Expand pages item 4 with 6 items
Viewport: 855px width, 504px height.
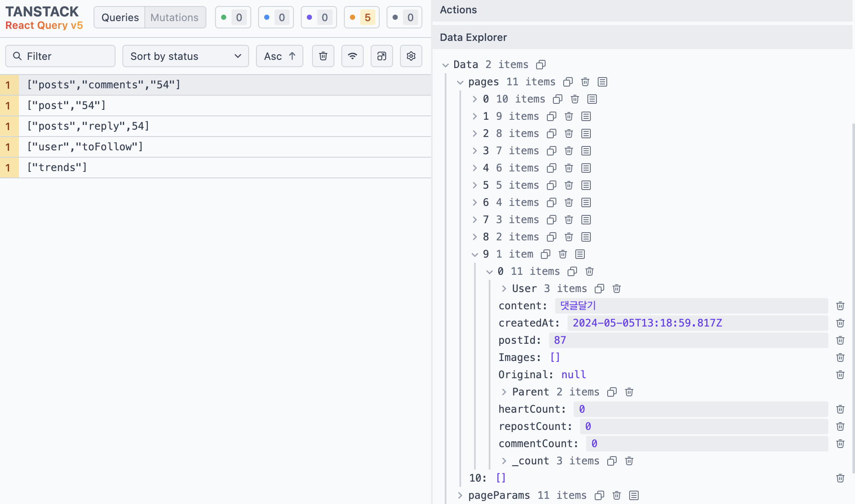click(474, 168)
